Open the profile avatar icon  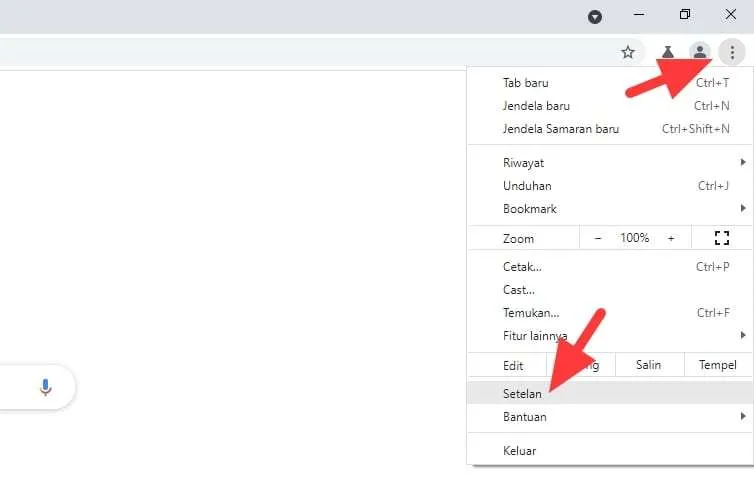tap(700, 51)
